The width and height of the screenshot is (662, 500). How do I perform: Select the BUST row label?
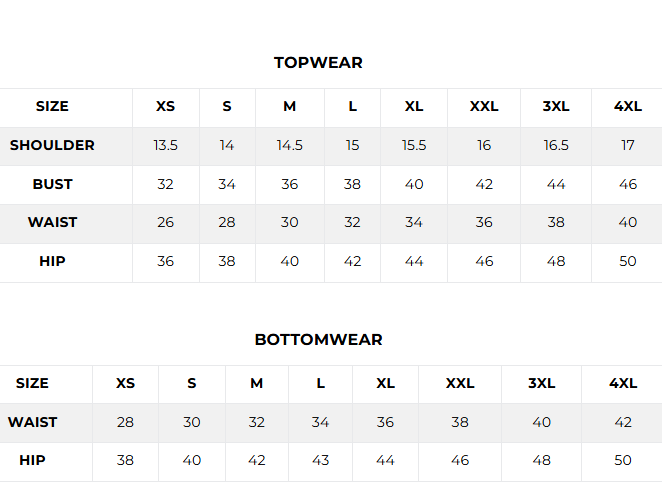(x=52, y=185)
